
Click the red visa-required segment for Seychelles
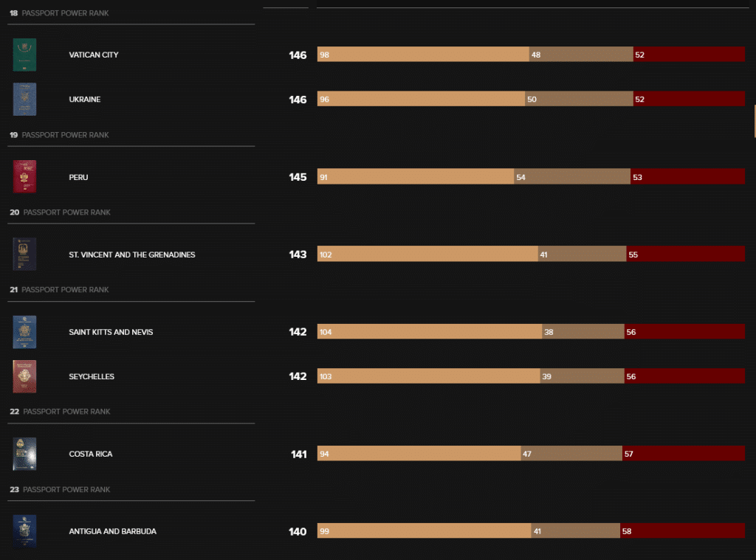tap(684, 376)
